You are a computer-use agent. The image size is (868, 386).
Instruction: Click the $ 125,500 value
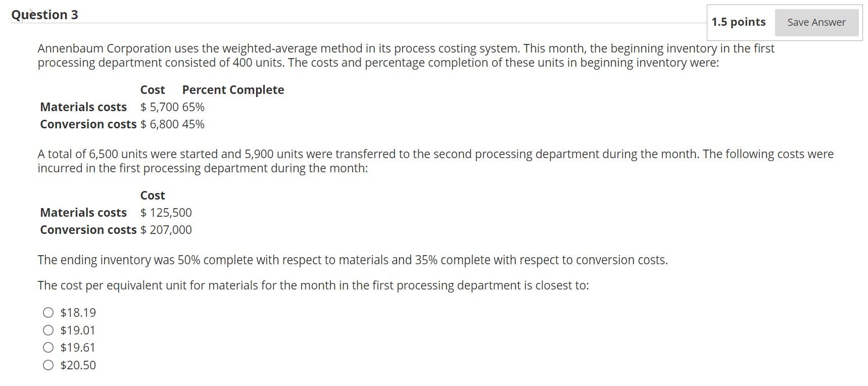tap(166, 212)
